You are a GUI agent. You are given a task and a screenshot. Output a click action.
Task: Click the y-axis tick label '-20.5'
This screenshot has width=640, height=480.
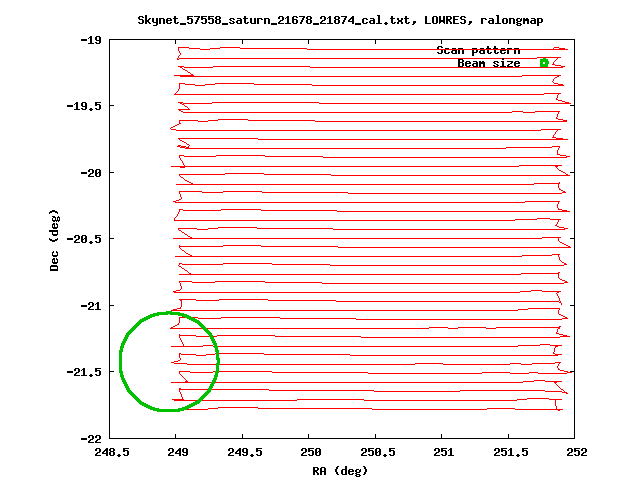click(84, 239)
